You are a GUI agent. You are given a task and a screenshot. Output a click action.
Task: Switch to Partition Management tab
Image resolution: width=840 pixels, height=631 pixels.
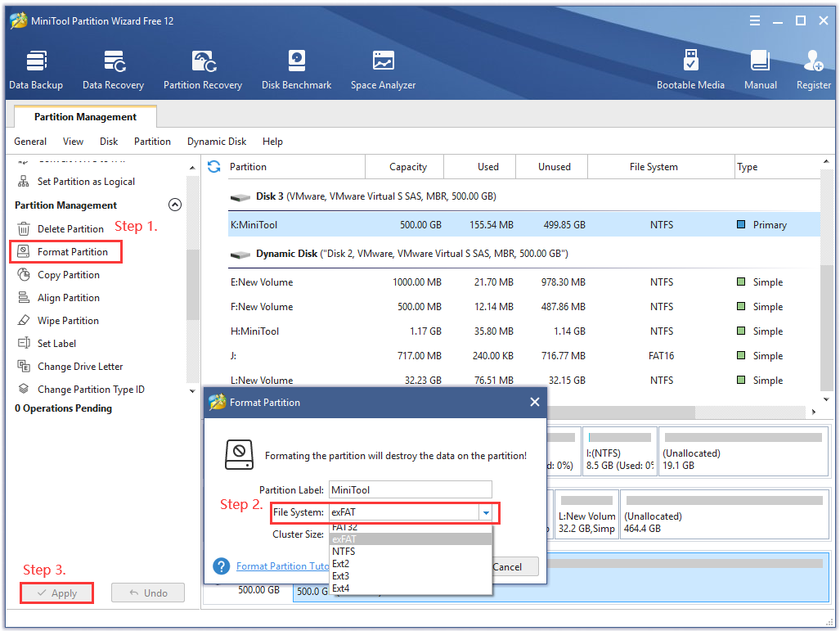click(x=85, y=117)
